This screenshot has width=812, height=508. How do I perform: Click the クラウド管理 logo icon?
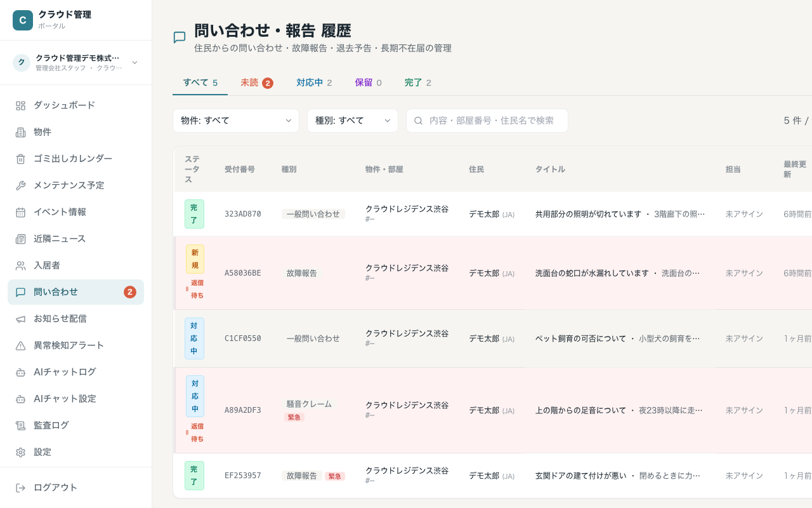[23, 20]
